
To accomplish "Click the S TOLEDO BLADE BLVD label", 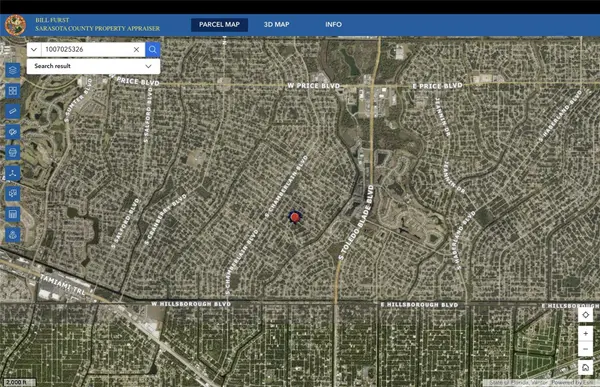I will 356,223.
